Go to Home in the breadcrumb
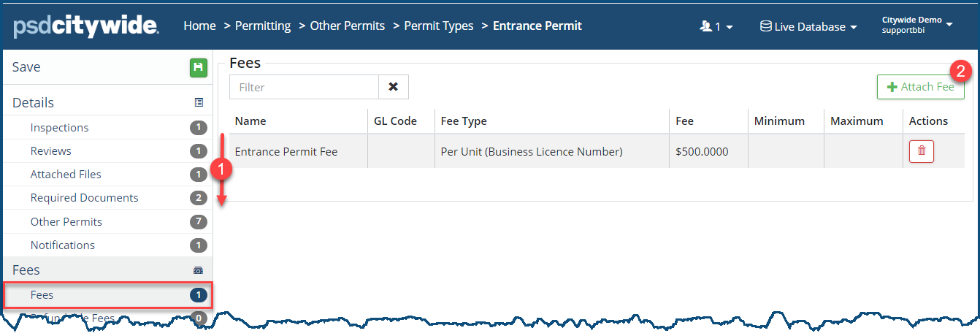 coord(199,26)
